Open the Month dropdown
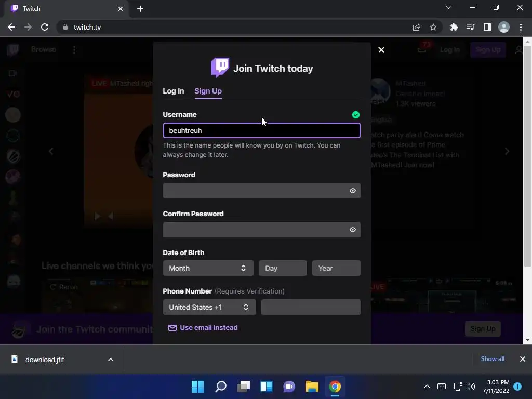This screenshot has width=532, height=399. click(208, 268)
